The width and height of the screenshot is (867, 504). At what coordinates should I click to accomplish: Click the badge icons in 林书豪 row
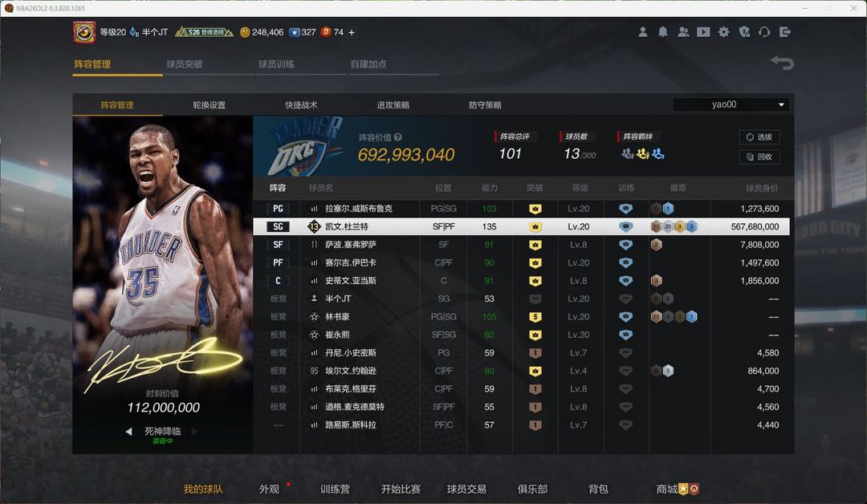tap(674, 317)
